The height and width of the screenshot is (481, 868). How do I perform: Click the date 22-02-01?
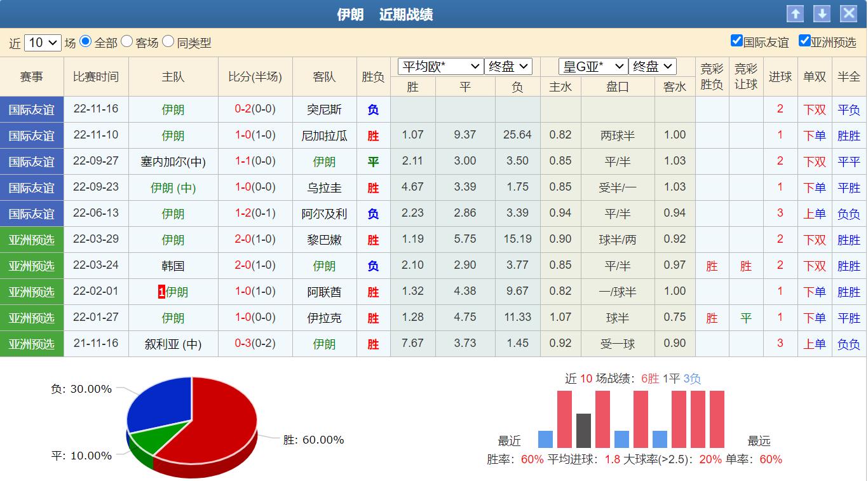(x=96, y=291)
